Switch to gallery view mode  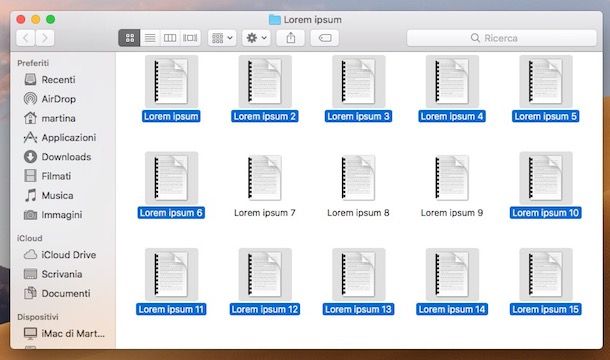pyautogui.click(x=190, y=38)
